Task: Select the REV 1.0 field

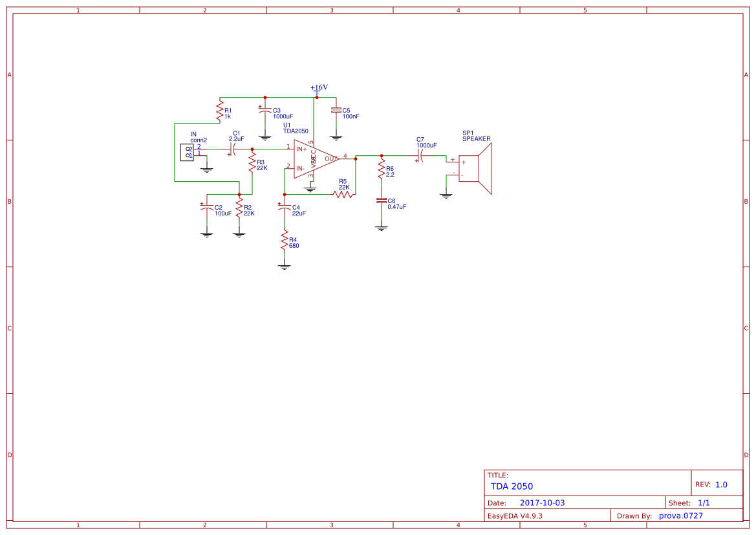Action: pyautogui.click(x=720, y=485)
